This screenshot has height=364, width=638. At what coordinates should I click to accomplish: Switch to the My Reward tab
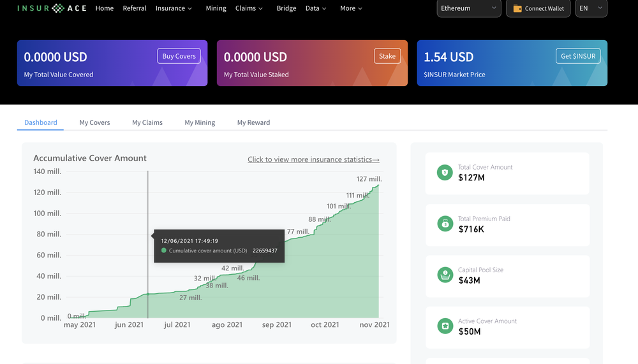point(253,122)
